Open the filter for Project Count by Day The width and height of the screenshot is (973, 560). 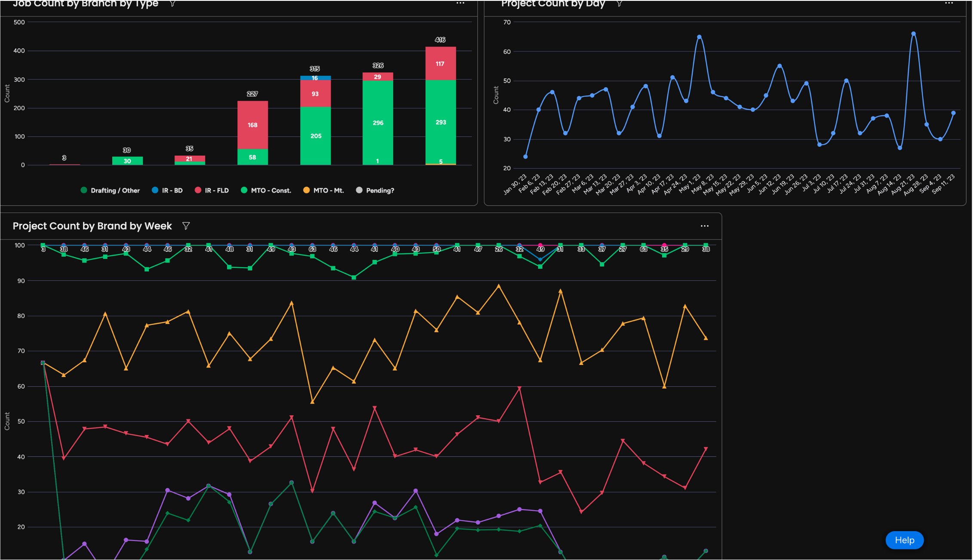(x=619, y=3)
